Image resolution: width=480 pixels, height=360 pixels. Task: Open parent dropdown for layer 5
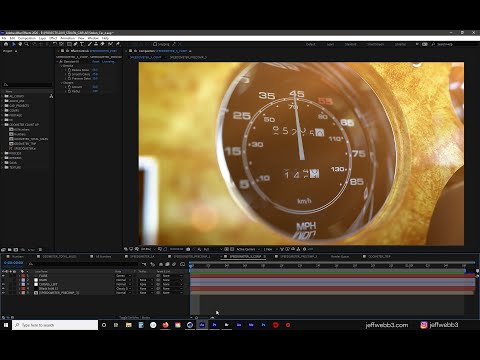(172, 293)
